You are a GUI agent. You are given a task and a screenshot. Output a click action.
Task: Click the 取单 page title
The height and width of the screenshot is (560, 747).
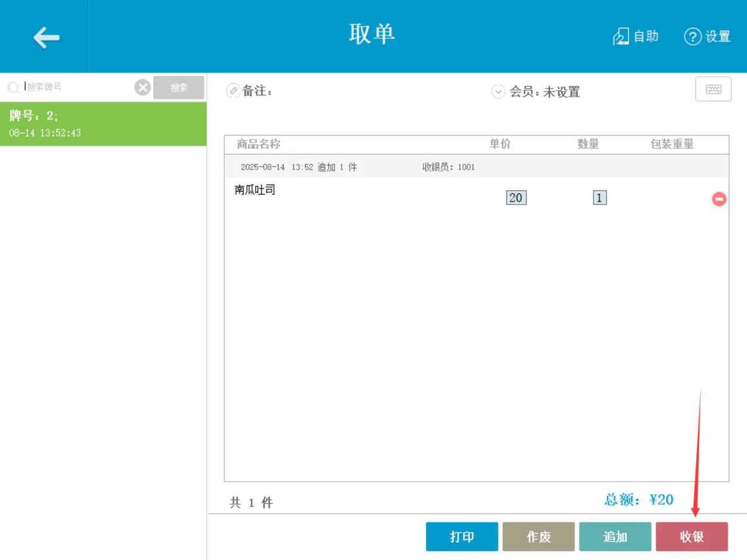coord(372,34)
